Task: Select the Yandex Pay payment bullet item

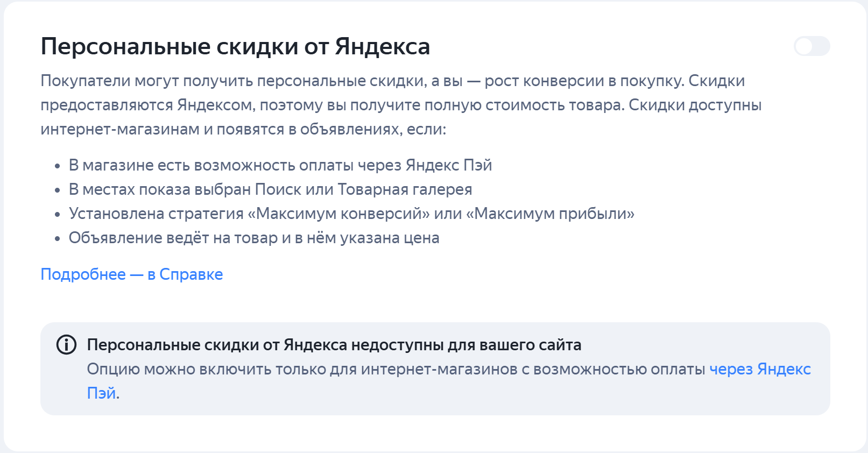Action: (280, 165)
